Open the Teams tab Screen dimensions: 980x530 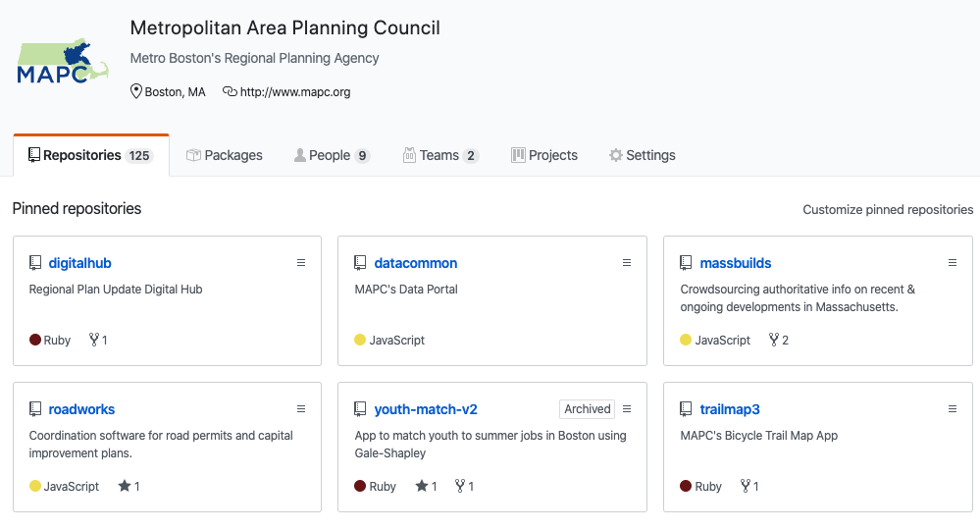click(x=440, y=155)
